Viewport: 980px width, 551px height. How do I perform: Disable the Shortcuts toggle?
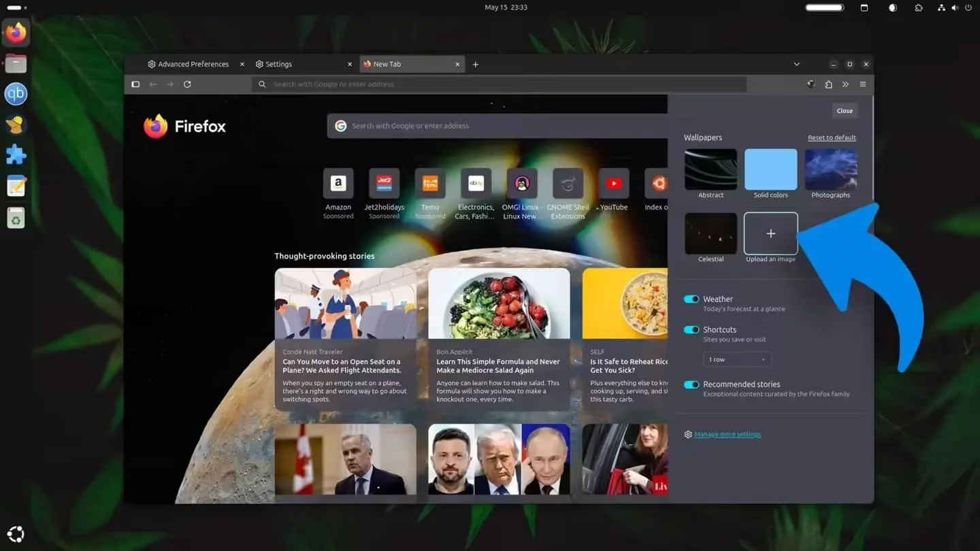pyautogui.click(x=691, y=329)
